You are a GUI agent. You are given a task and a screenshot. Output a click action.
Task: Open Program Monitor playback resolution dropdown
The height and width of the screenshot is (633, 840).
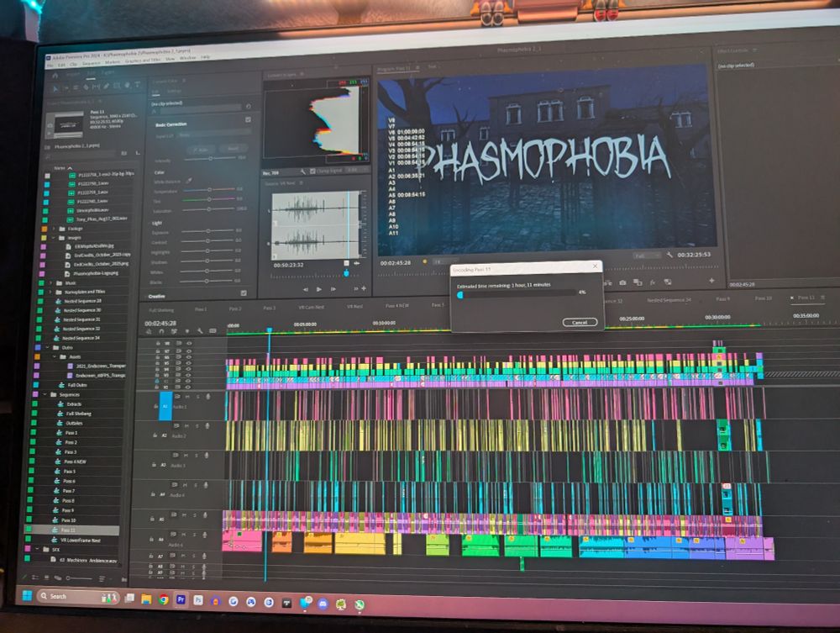(647, 256)
